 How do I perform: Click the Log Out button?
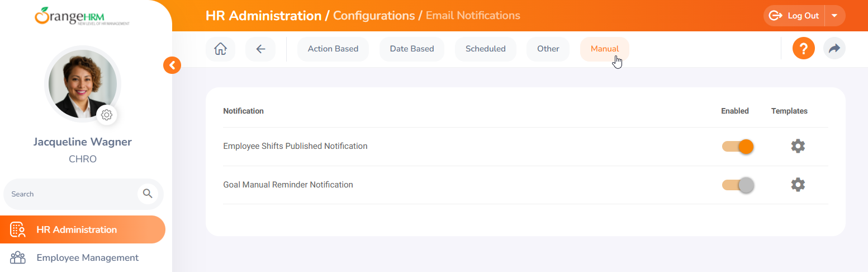(x=794, y=16)
